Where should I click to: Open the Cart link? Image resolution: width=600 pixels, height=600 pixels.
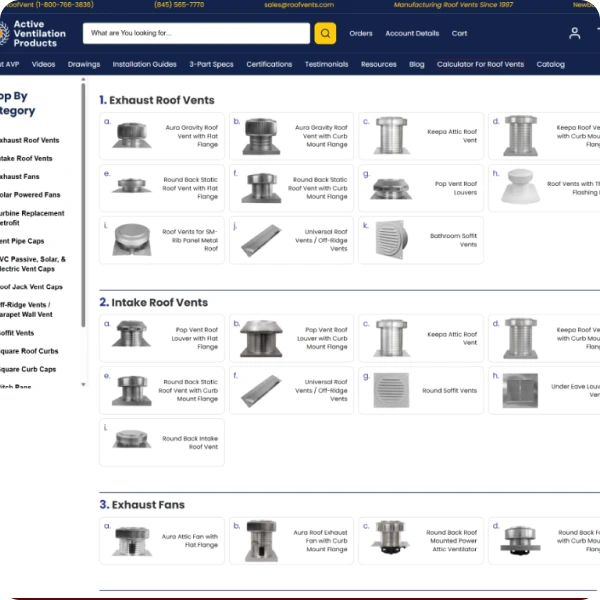[459, 33]
